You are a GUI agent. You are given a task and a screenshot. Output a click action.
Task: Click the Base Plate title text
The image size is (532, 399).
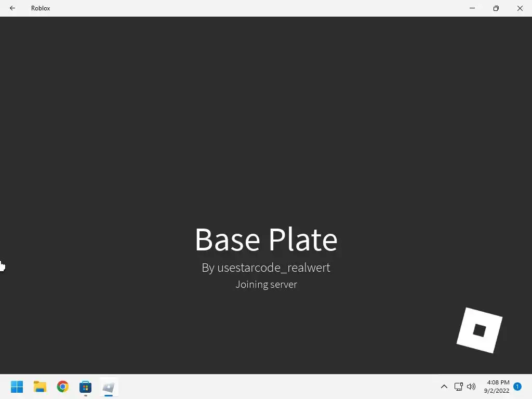coord(266,240)
